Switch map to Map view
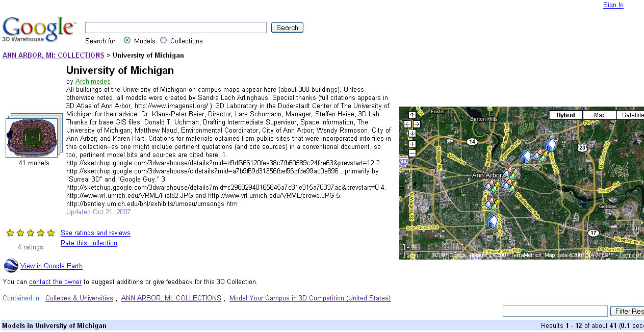 pyautogui.click(x=600, y=115)
